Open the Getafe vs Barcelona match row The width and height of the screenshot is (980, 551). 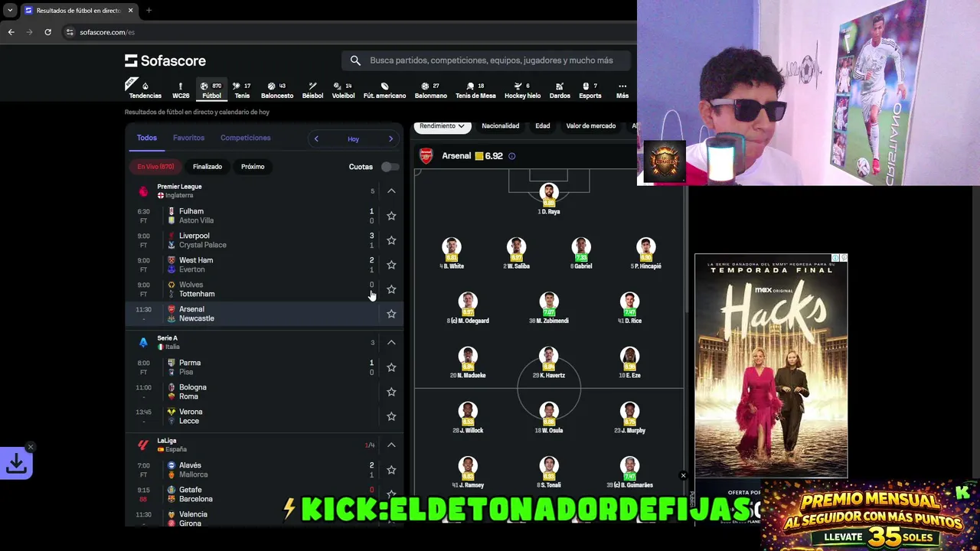click(264, 494)
